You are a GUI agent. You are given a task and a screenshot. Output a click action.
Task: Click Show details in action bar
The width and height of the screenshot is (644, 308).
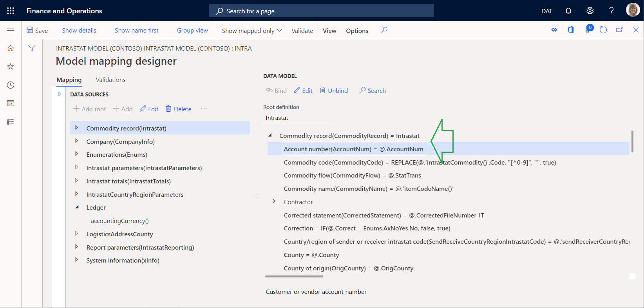(x=79, y=30)
